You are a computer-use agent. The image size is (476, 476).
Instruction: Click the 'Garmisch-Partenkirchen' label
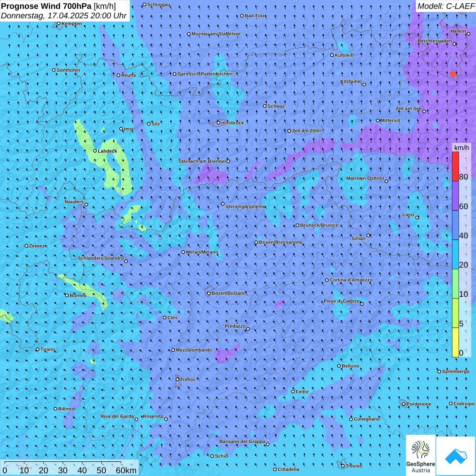pyautogui.click(x=205, y=74)
